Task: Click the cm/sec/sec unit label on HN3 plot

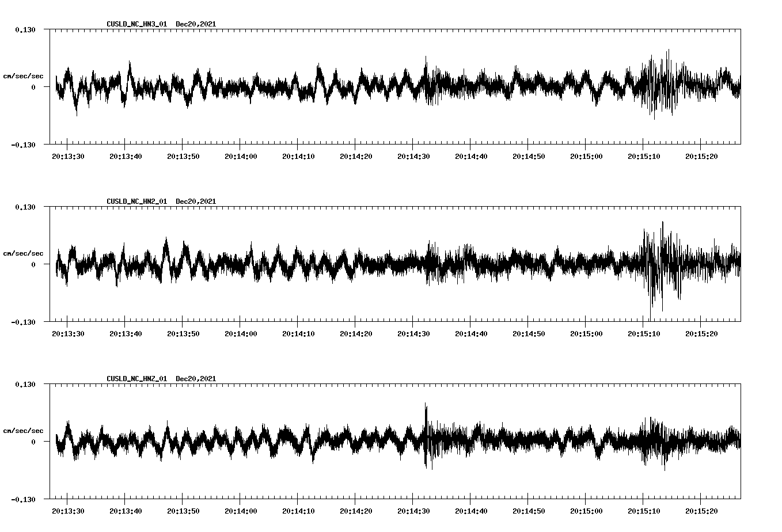Action: point(23,76)
